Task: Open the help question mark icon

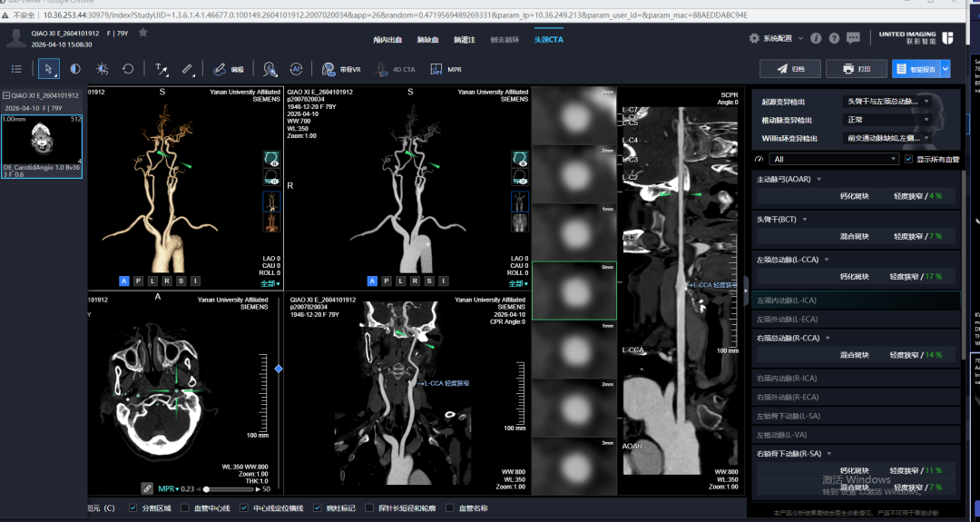Action: 834,38
